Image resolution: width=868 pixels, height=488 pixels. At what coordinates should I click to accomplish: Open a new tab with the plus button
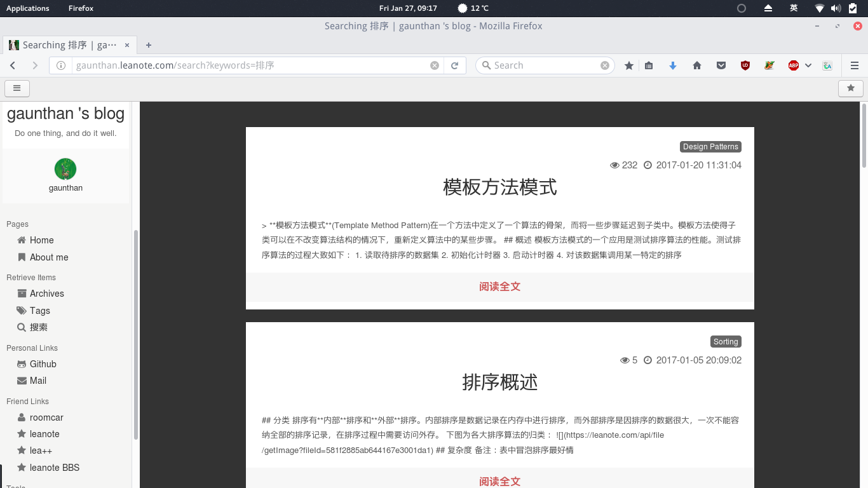(149, 45)
